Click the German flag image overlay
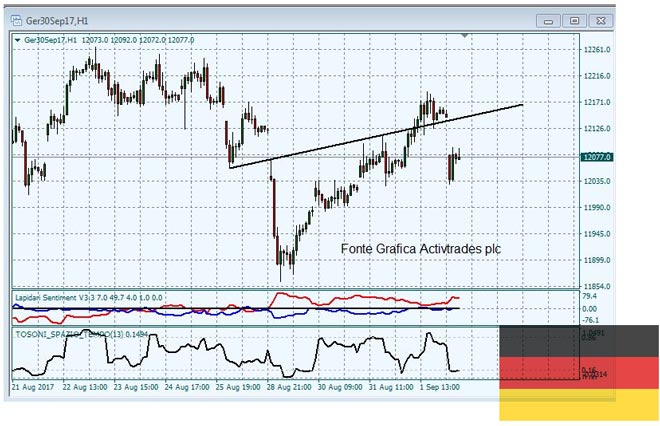This screenshot has width=660, height=426. (x=579, y=375)
